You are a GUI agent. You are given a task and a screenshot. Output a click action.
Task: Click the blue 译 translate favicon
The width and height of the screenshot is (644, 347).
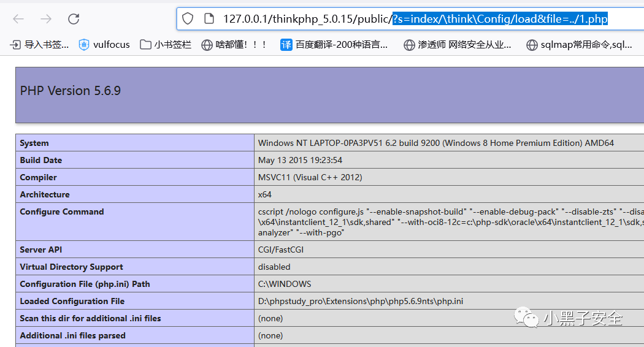coord(286,44)
